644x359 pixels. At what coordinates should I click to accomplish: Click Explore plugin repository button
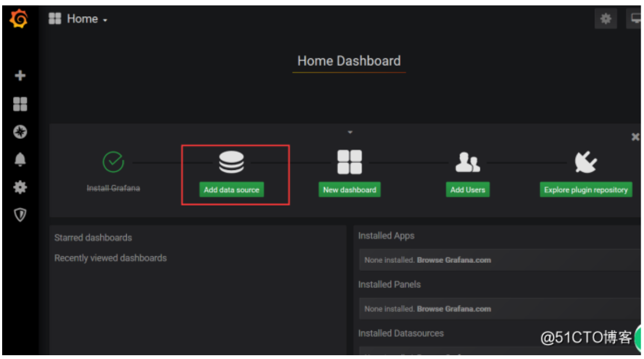point(586,189)
